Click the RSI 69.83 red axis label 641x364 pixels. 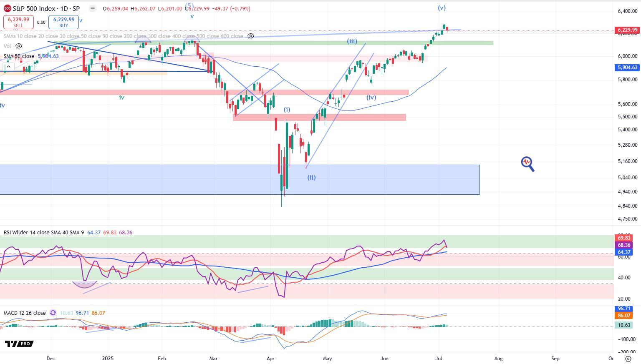click(x=624, y=238)
